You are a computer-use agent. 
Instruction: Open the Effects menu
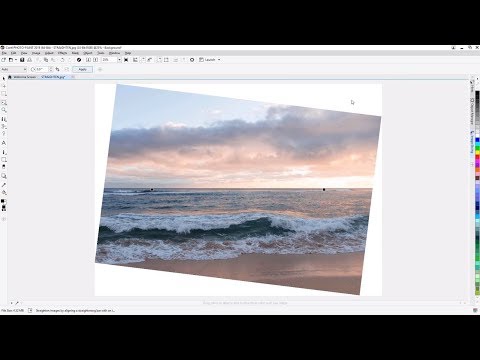(62, 53)
